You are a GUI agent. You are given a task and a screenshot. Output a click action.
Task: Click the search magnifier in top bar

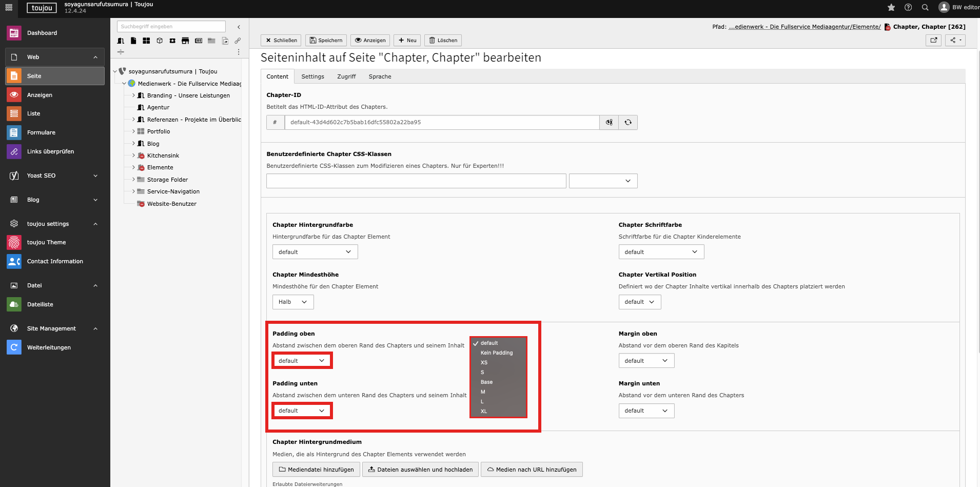(925, 7)
